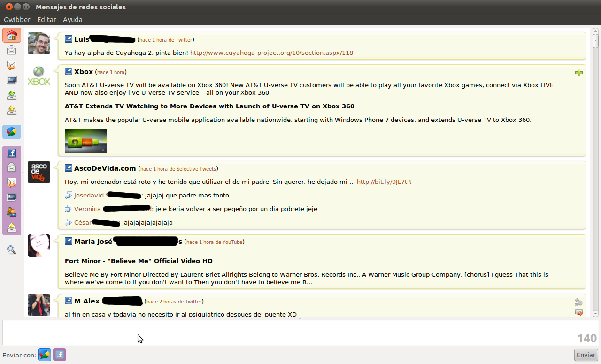The height and width of the screenshot is (364, 601).
Task: Click Facebook icon beside Maria José
Action: coord(69,242)
